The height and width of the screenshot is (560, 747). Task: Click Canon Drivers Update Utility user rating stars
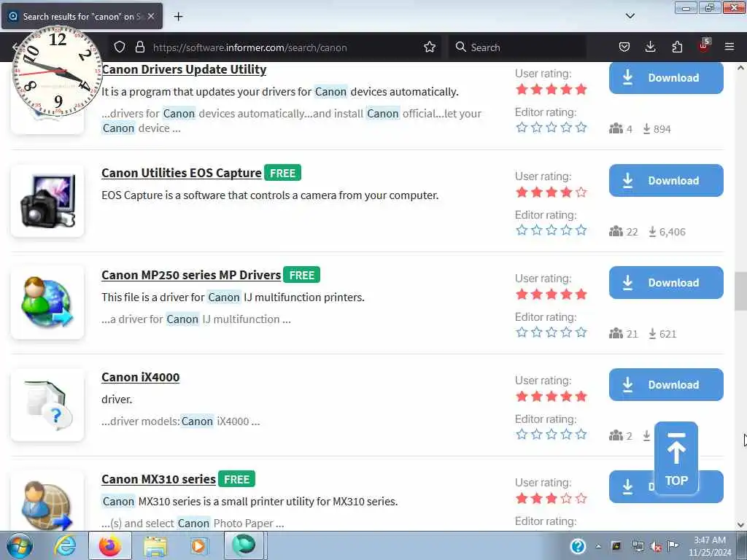click(x=551, y=89)
